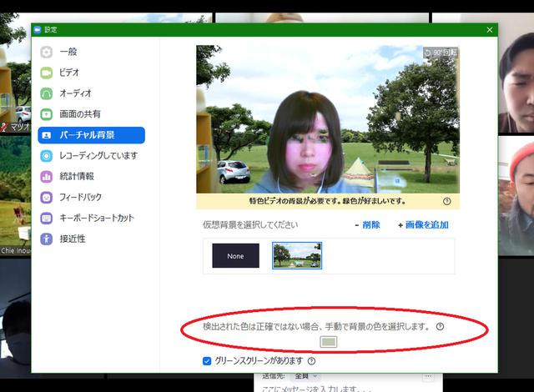Select the バーチャル背景 tab
The image size is (534, 392).
point(91,135)
